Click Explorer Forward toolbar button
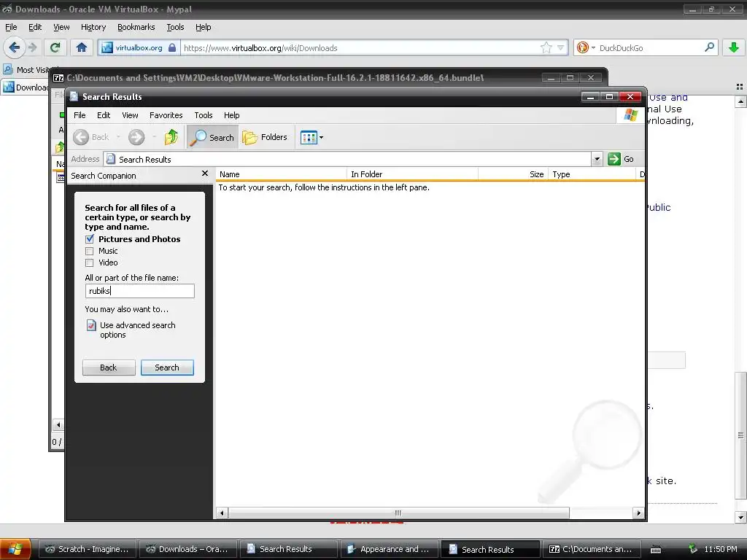 coord(136,137)
